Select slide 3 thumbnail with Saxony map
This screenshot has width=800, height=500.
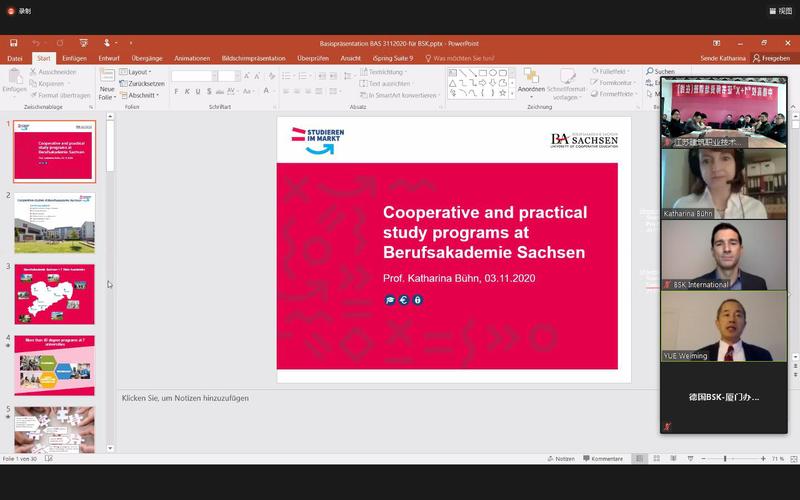pyautogui.click(x=55, y=294)
